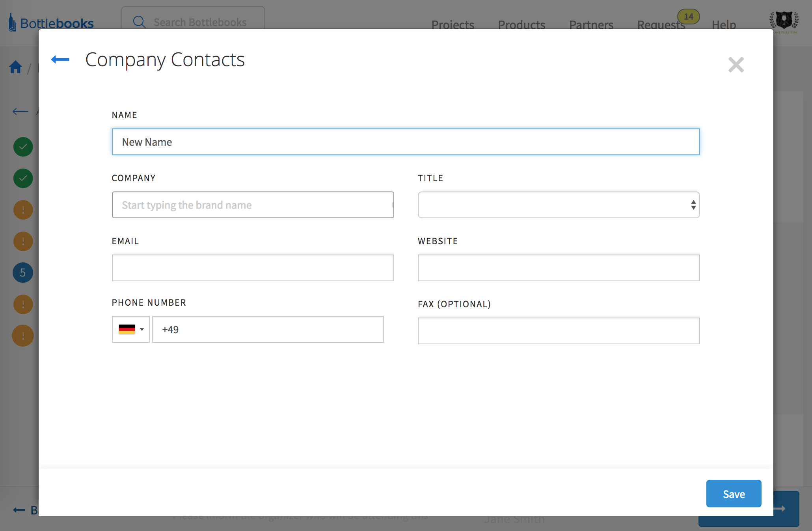Click the Save button
Image resolution: width=812 pixels, height=531 pixels.
click(x=733, y=494)
